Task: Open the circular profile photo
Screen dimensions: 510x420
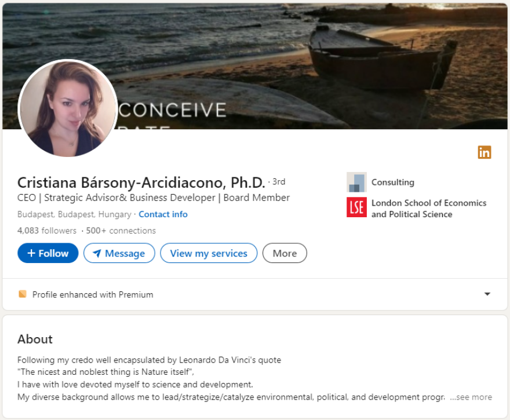Action: pos(68,108)
